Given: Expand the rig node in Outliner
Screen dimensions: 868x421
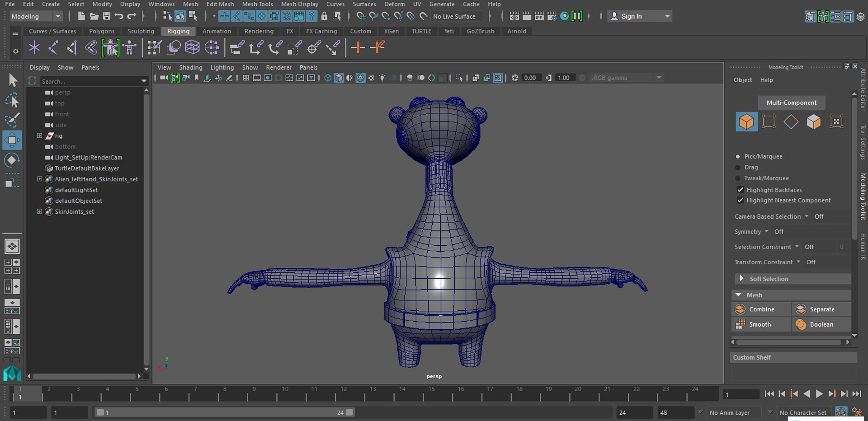Looking at the screenshot, I should tap(39, 136).
